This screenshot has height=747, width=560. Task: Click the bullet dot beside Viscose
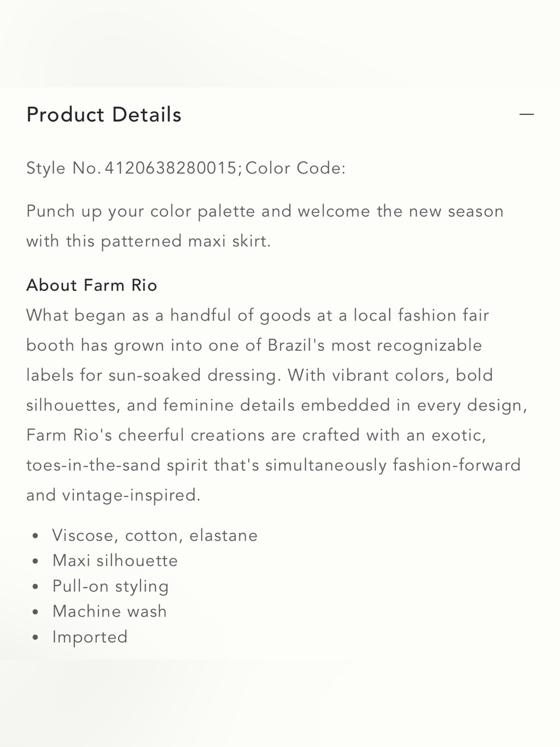click(x=36, y=536)
